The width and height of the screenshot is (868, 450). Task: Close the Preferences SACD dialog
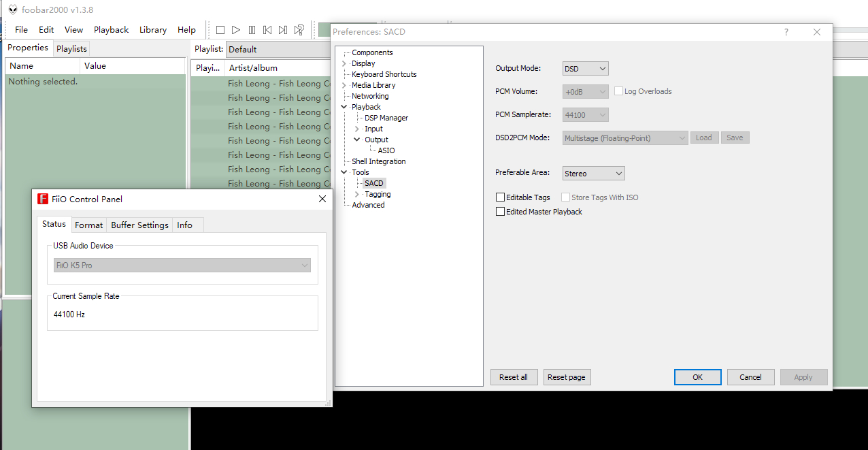tap(817, 32)
